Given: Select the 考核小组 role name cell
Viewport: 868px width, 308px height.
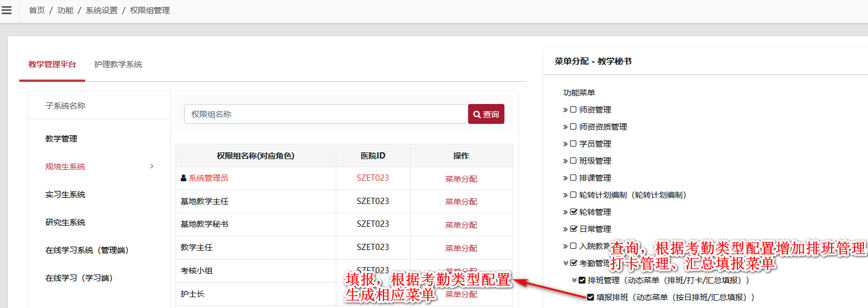Looking at the screenshot, I should pos(256,271).
